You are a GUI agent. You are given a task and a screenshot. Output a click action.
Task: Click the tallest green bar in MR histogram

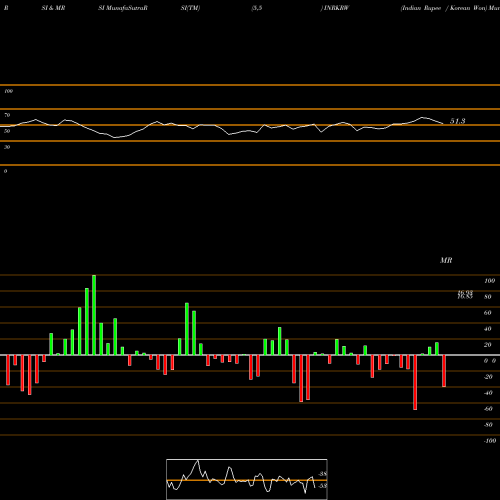(94, 315)
